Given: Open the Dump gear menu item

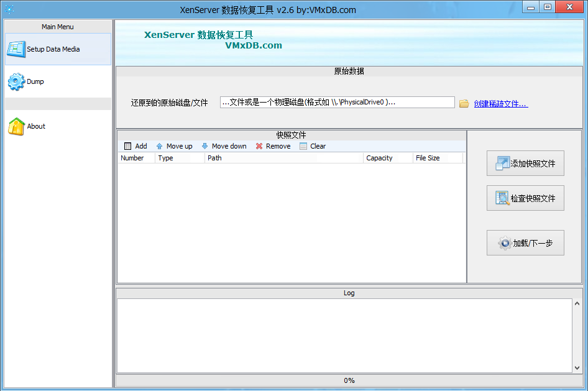Looking at the screenshot, I should (35, 81).
